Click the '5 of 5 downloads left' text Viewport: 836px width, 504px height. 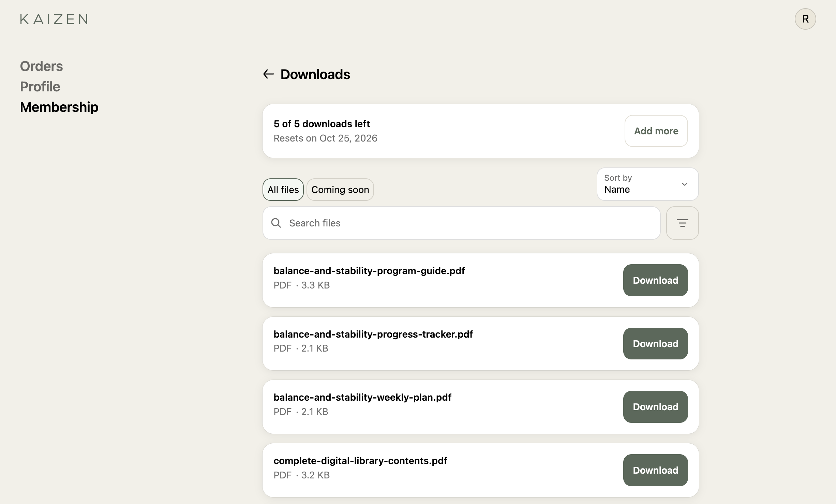pyautogui.click(x=322, y=124)
